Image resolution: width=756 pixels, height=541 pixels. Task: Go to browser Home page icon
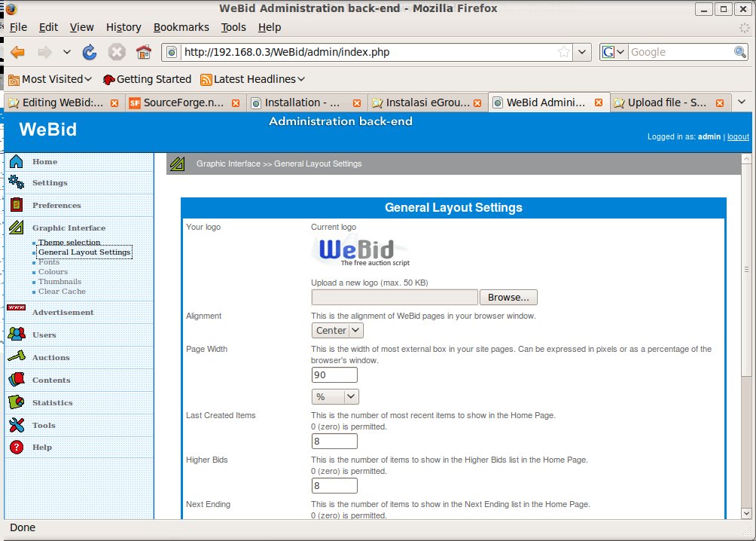pos(144,52)
